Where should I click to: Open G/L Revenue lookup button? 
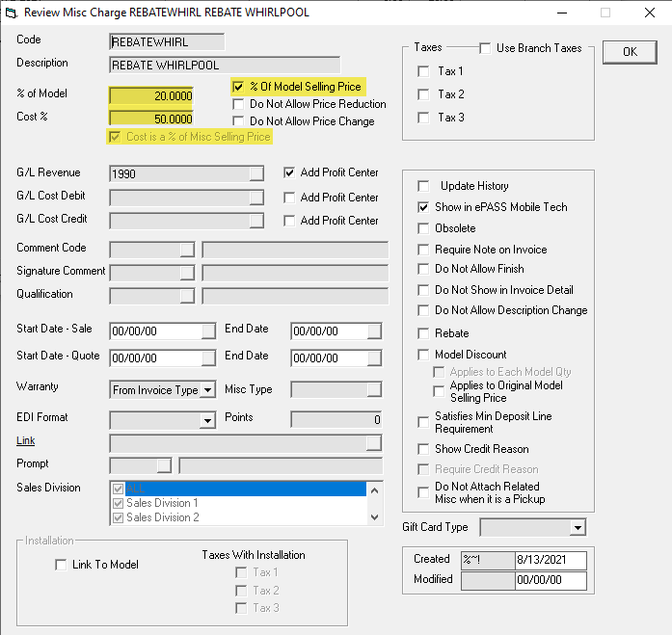pos(256,173)
